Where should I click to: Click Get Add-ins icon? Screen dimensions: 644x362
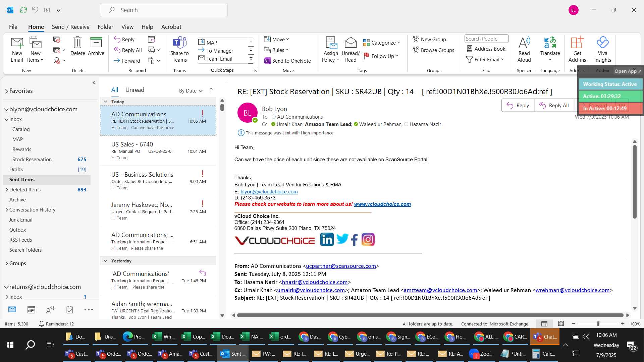[577, 50]
